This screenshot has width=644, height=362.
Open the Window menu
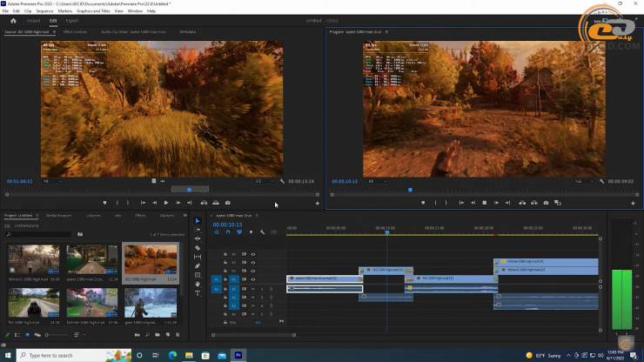[x=135, y=11]
